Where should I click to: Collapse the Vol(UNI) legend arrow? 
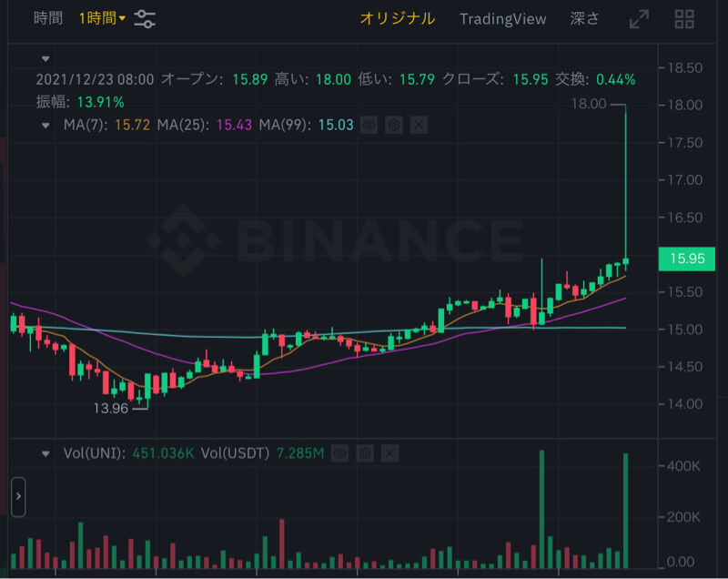pyautogui.click(x=46, y=452)
